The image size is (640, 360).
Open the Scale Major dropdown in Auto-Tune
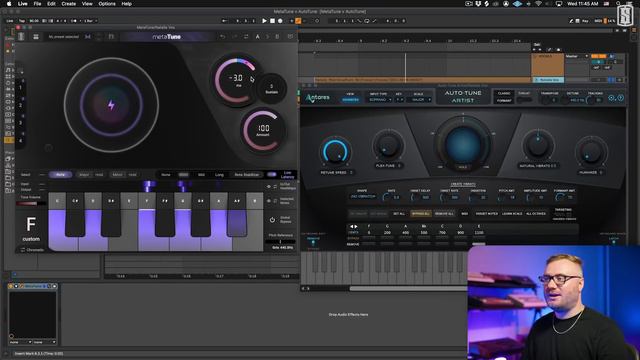[x=420, y=100]
